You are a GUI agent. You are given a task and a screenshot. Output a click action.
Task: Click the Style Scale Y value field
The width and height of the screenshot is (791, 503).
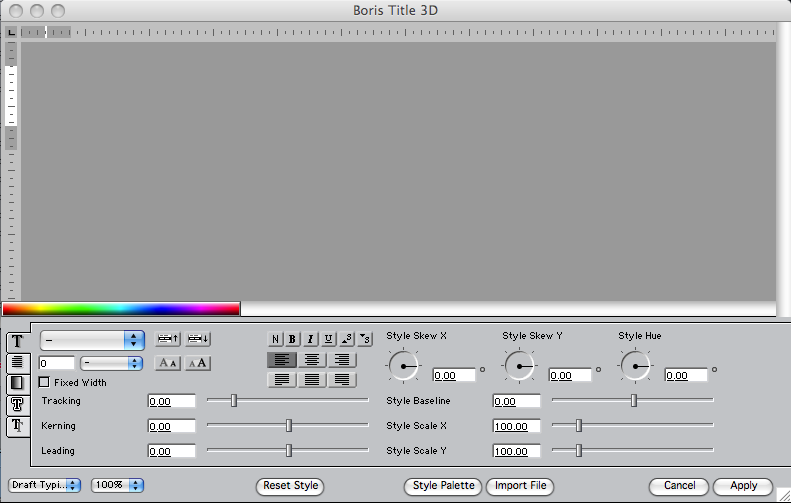coord(517,451)
